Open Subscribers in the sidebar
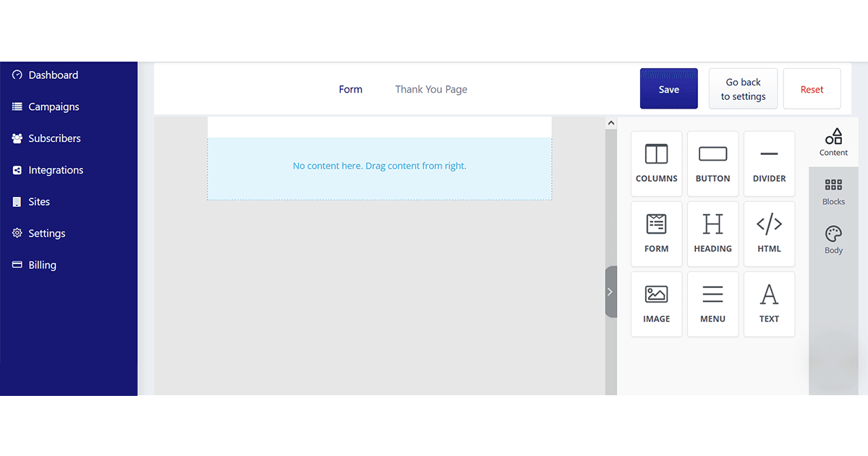The width and height of the screenshot is (868, 456). point(54,138)
